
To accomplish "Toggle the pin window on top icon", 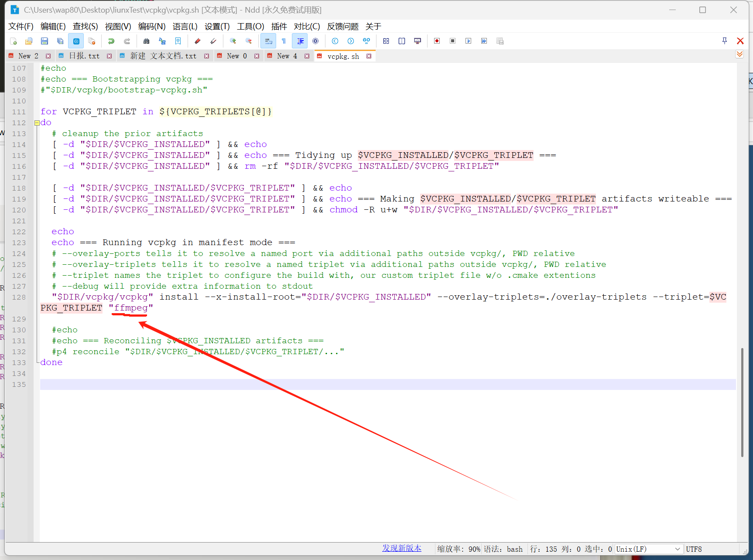I will (725, 41).
